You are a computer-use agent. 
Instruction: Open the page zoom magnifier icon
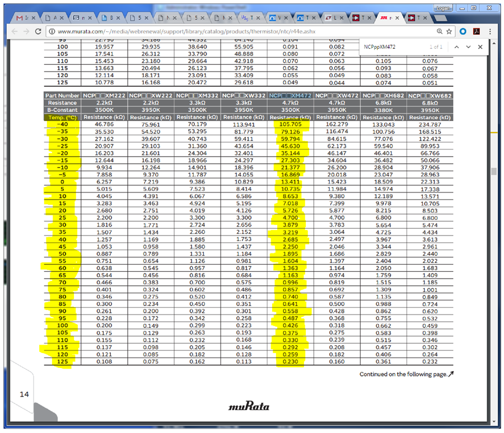tap(440, 31)
